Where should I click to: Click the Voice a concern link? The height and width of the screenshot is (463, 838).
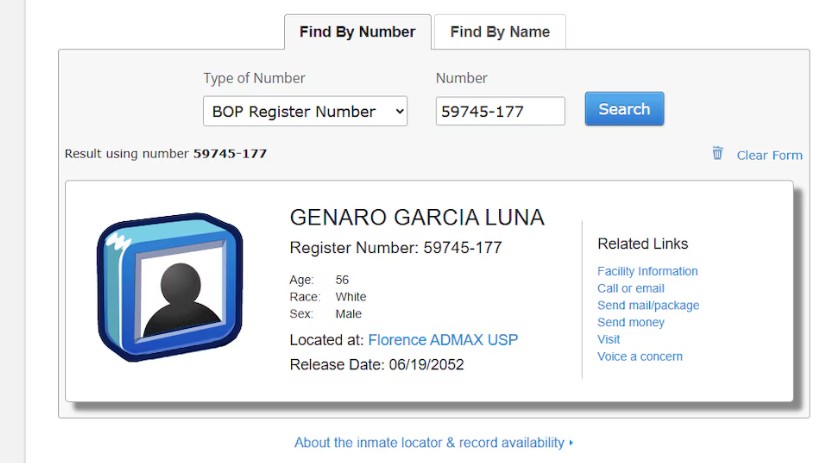click(x=640, y=356)
